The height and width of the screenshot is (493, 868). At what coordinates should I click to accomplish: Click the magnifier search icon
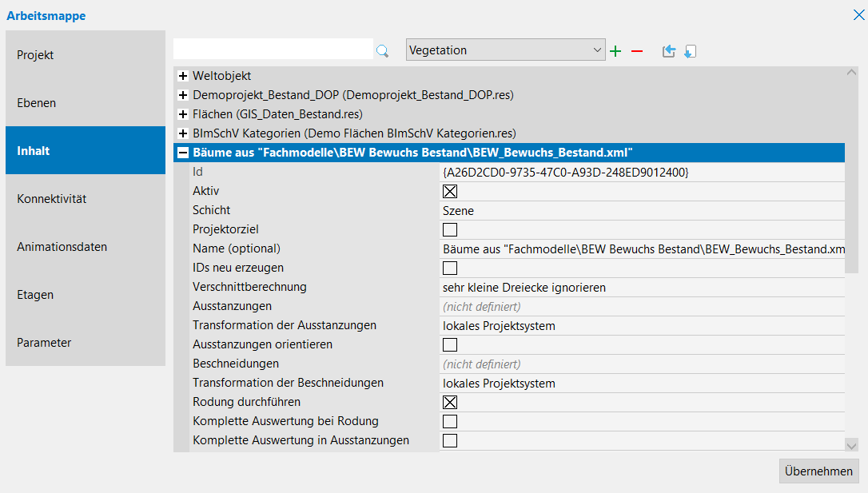pos(382,51)
